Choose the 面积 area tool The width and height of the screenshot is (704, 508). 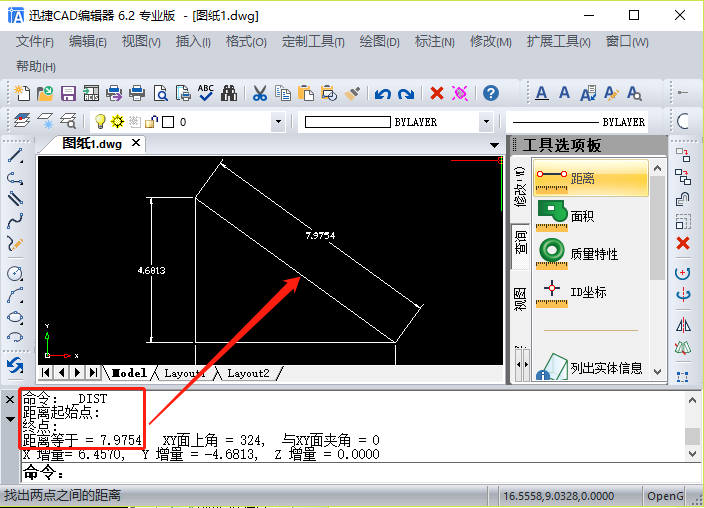tap(590, 216)
